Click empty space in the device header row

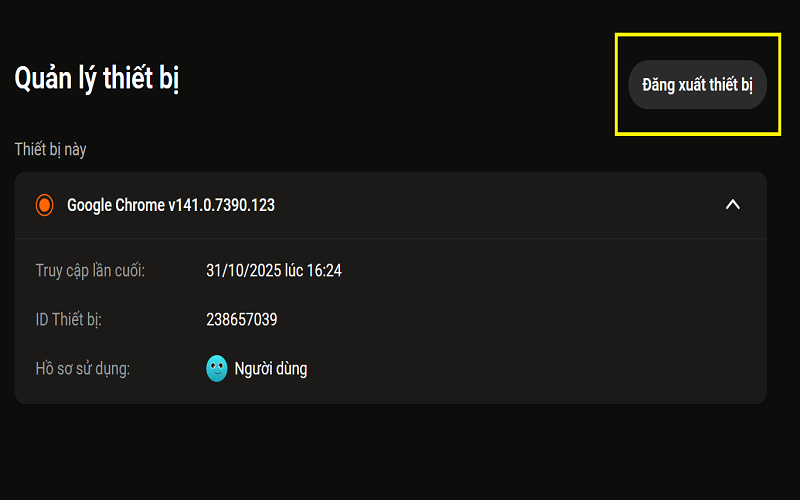tap(500, 205)
